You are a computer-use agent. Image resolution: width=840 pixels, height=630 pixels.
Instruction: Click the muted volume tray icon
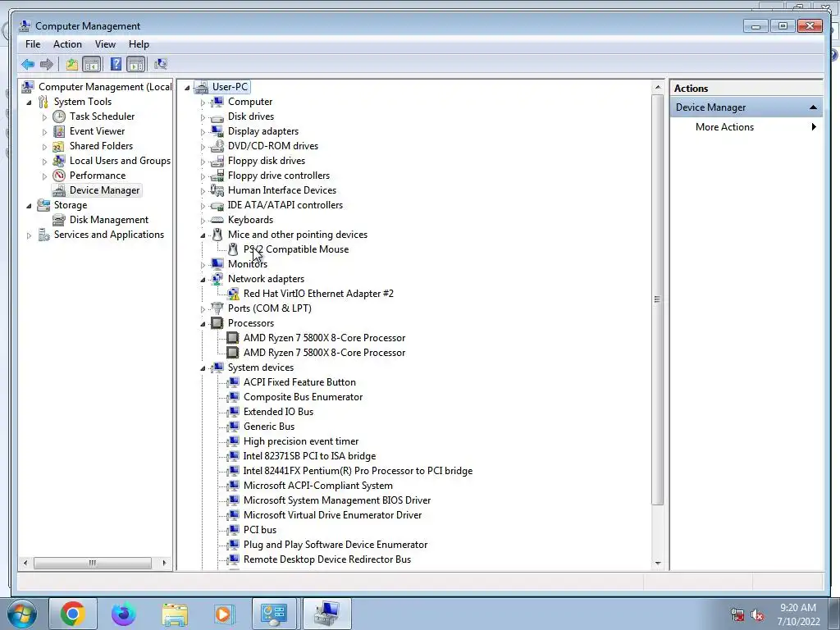click(757, 615)
